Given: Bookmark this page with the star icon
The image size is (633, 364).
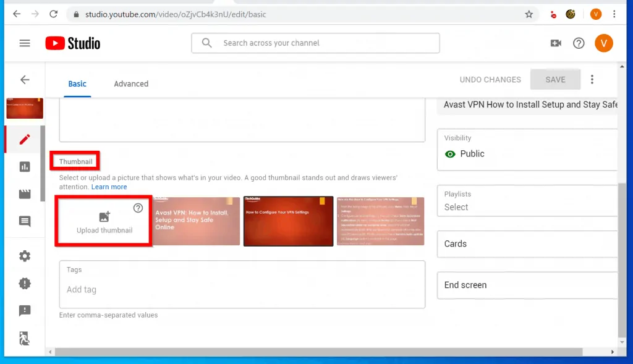Looking at the screenshot, I should click(x=529, y=14).
